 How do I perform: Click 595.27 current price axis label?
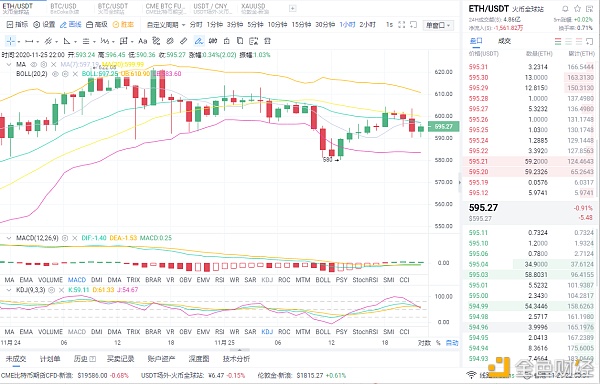(x=443, y=127)
